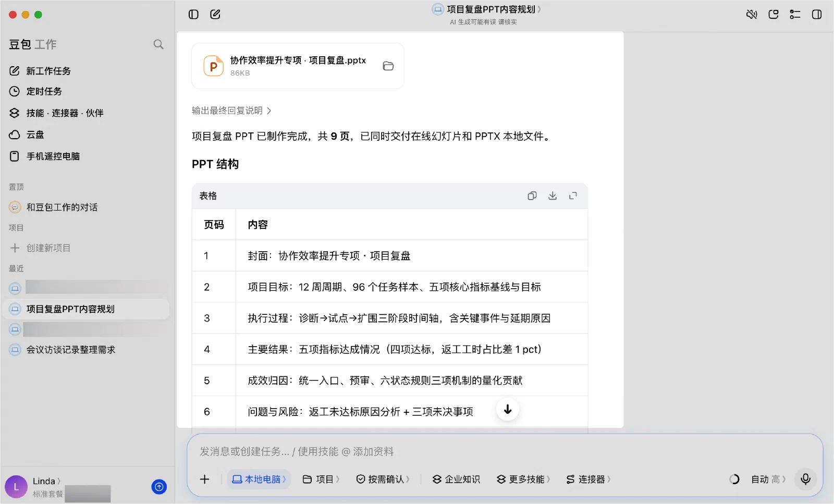
Task: Click the plus button to add attachment
Action: [205, 479]
